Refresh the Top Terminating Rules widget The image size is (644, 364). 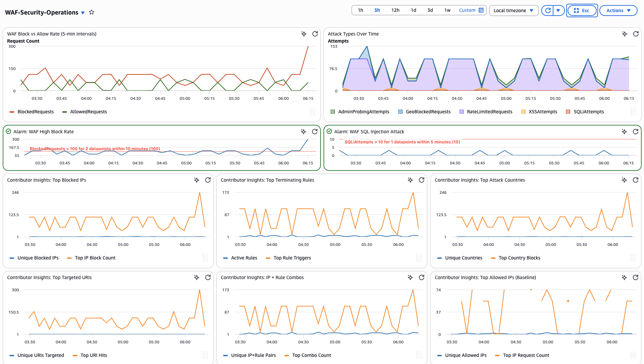[x=422, y=180]
